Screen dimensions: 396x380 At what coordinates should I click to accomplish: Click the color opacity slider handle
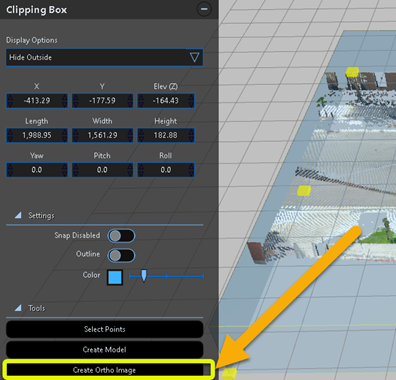click(144, 276)
